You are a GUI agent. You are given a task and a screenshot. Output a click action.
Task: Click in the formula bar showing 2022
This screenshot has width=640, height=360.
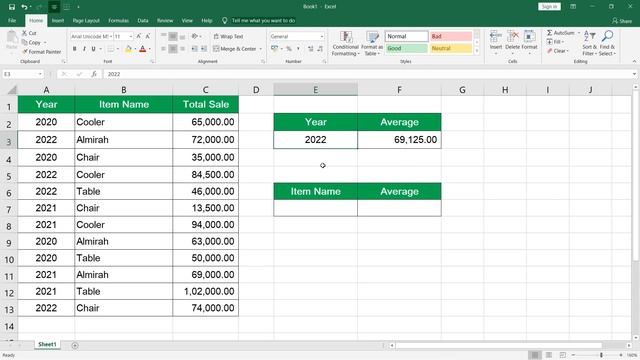367,74
